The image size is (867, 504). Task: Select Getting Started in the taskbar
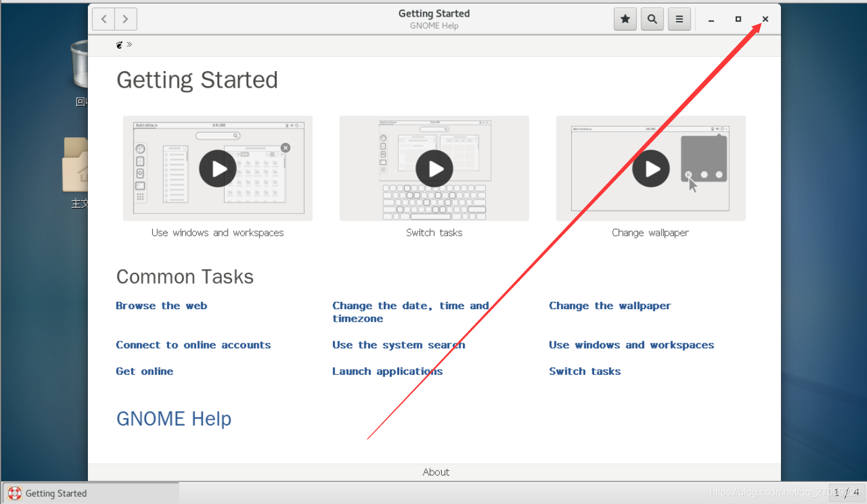(x=91, y=493)
